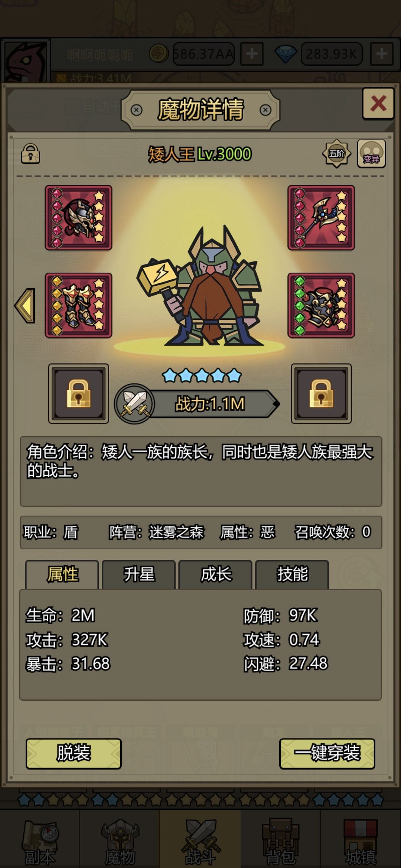Tap the dwarf king character portrait
This screenshot has height=868, width=401.
(x=200, y=286)
